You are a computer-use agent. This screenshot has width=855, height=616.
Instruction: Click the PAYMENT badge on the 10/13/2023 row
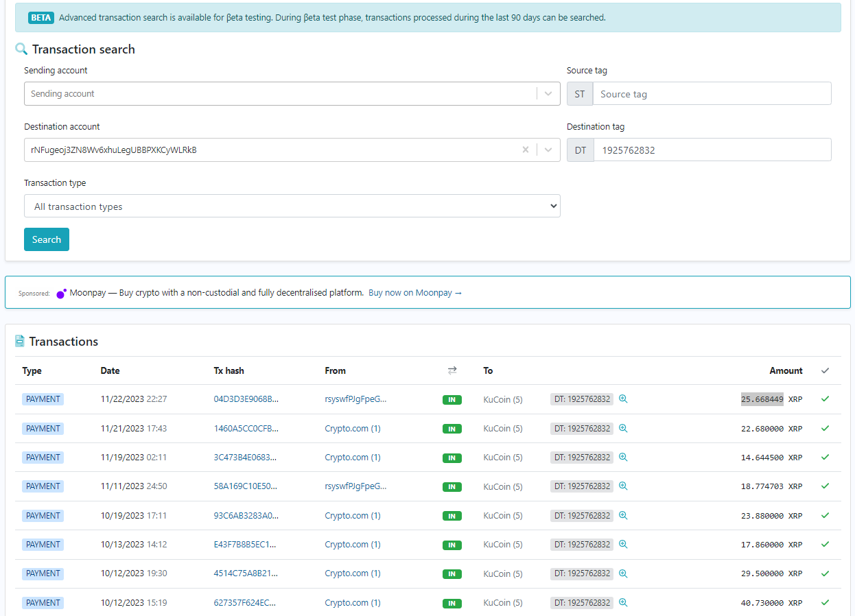coord(43,544)
